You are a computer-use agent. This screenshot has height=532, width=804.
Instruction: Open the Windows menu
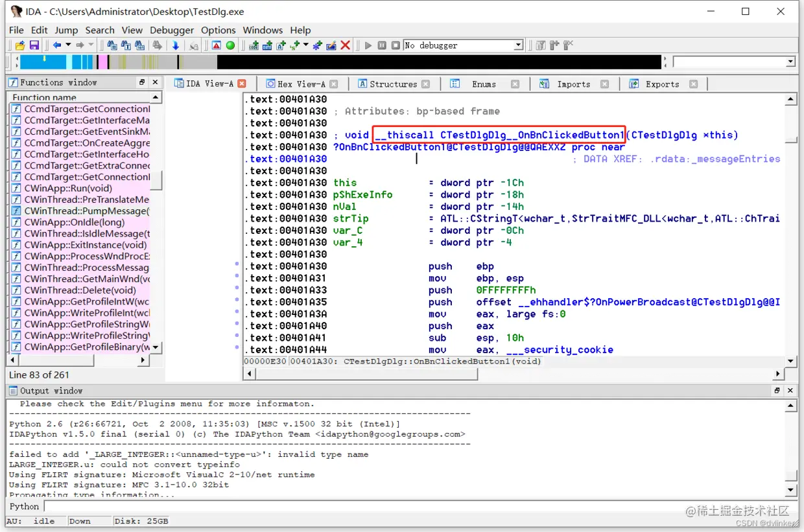pos(263,30)
